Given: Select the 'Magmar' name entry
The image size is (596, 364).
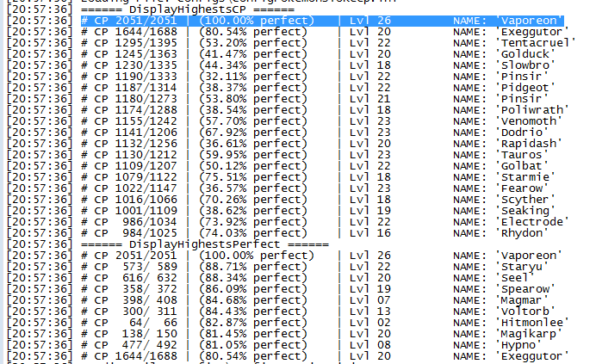Looking at the screenshot, I should click(x=522, y=300).
